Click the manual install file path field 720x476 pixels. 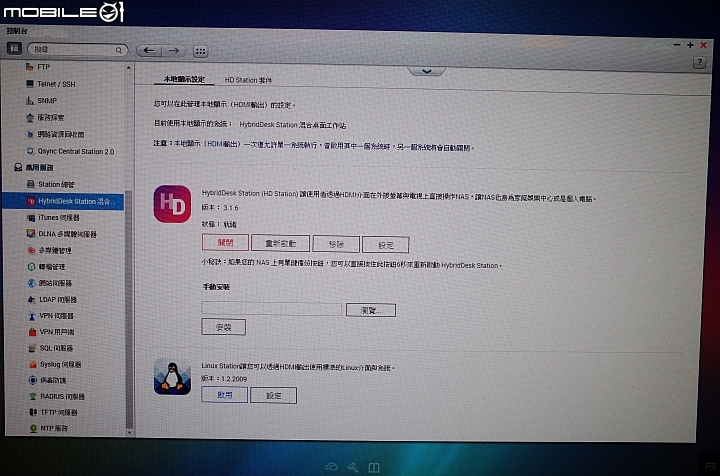(271, 309)
